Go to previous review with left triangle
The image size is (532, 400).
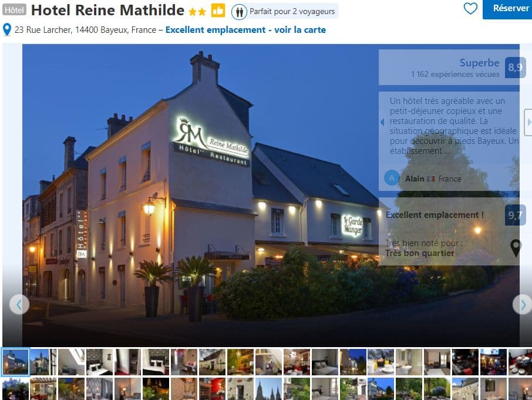382,122
